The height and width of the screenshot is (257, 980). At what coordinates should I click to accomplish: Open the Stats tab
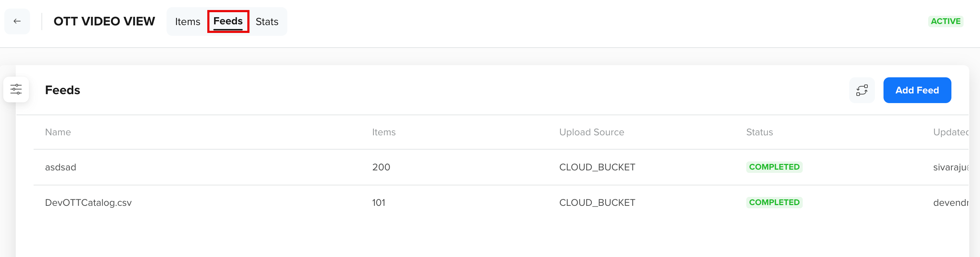pyautogui.click(x=267, y=22)
